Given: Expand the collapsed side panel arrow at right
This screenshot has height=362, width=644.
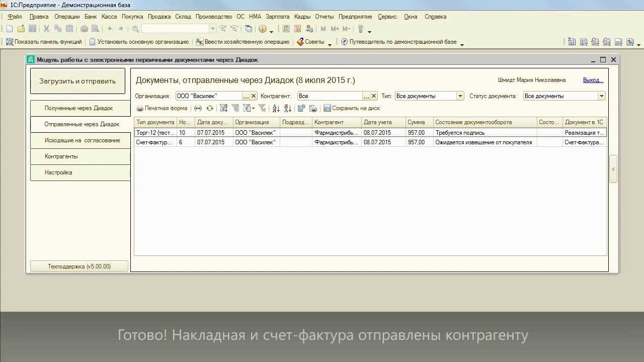Looking at the screenshot, I should click(613, 169).
